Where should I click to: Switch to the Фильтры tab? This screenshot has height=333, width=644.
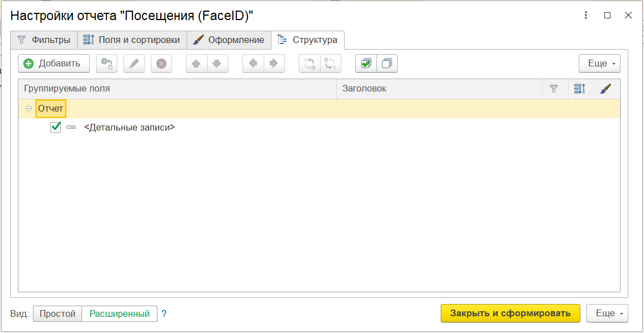point(44,40)
